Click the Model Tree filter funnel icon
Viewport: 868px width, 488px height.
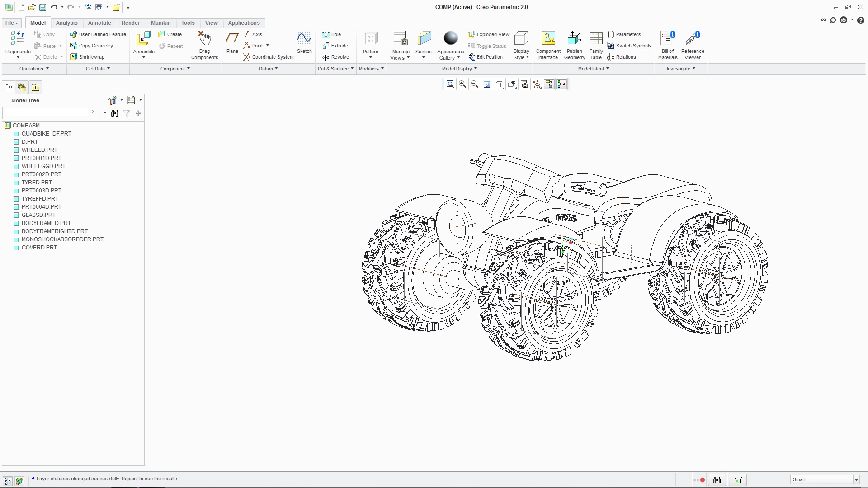click(x=127, y=113)
